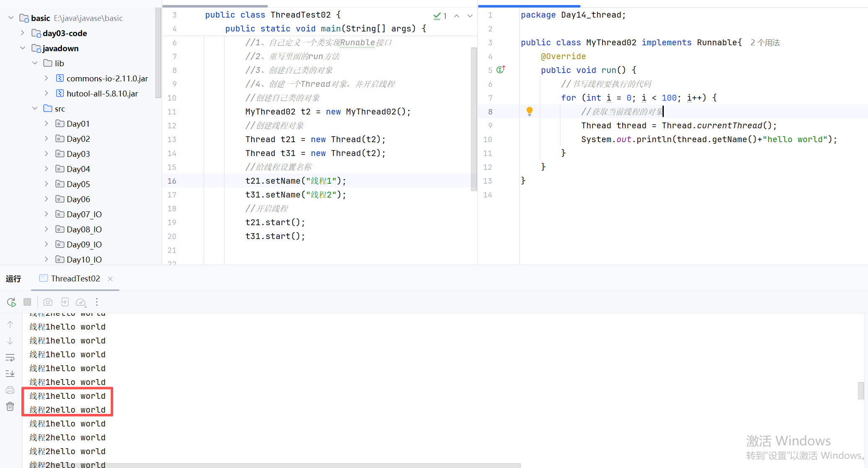868x468 pixels.
Task: Go to previous highlighted problem arrow
Action: point(457,16)
